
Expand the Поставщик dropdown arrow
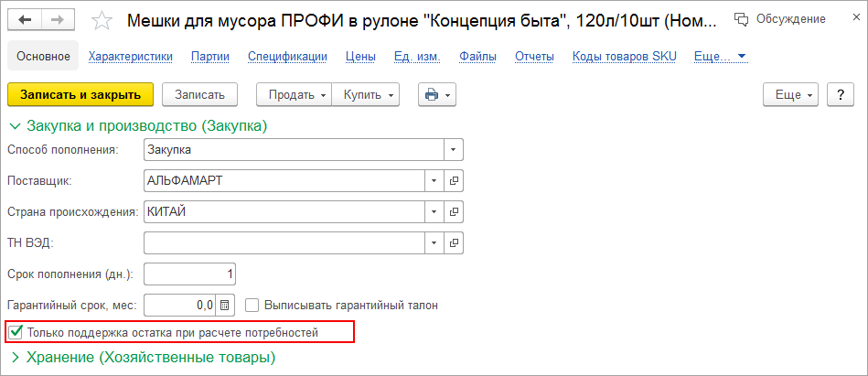click(x=434, y=180)
